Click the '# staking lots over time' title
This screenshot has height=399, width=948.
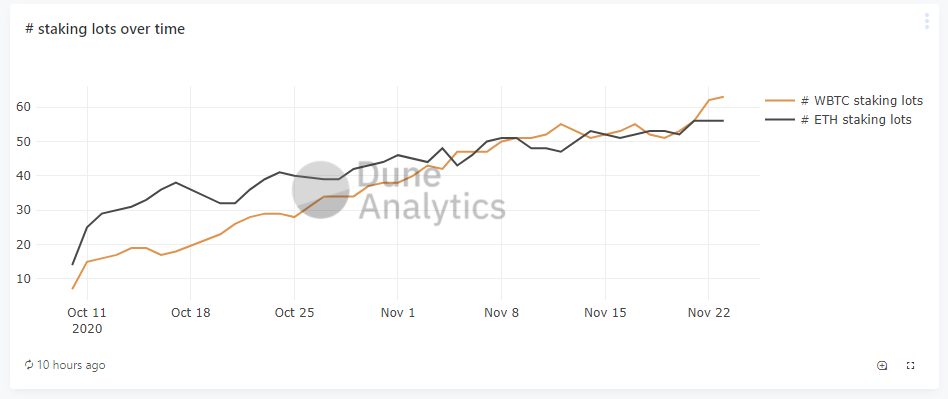click(105, 29)
